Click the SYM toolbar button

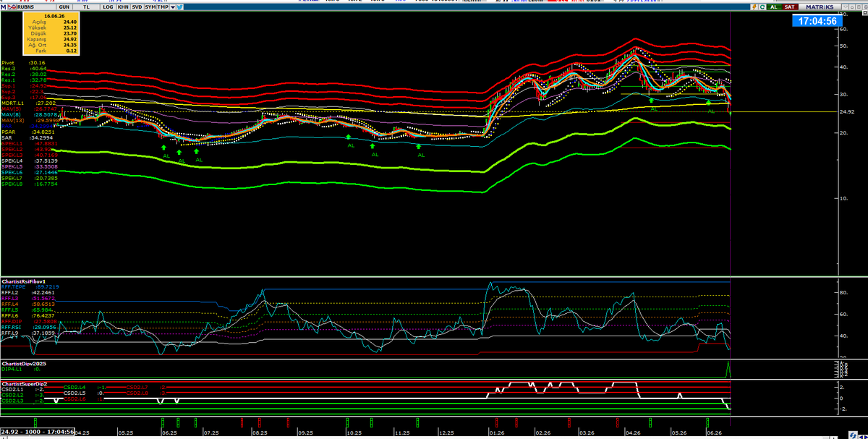pos(150,7)
